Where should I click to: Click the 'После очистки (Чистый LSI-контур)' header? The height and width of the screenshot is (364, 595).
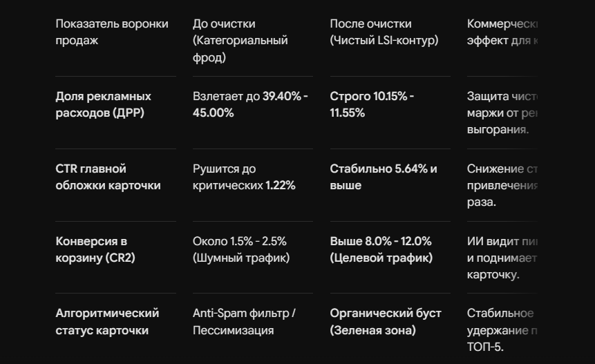click(384, 32)
